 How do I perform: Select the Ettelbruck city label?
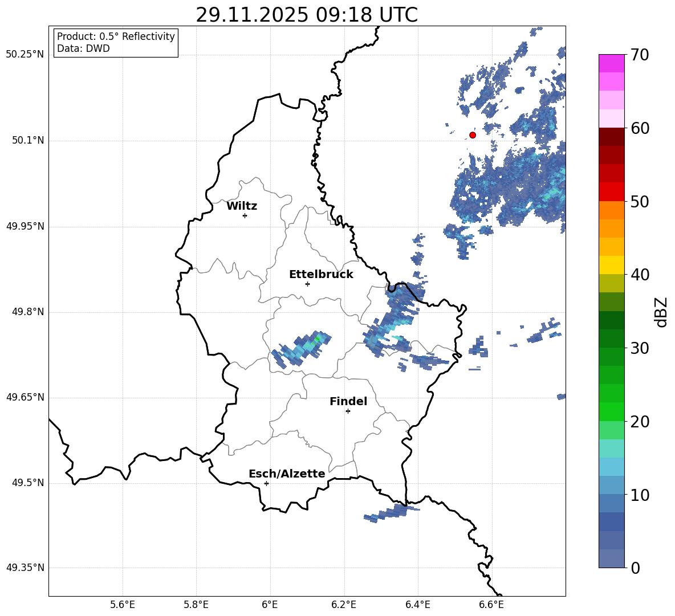[321, 275]
